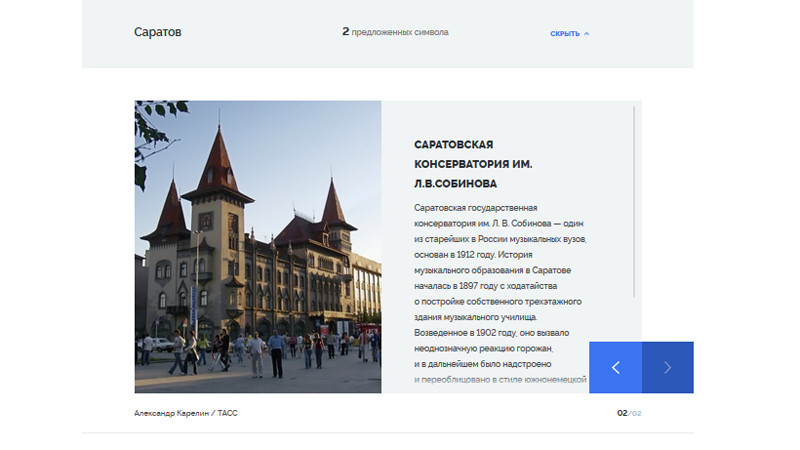
Task: Click the slide counter 02/02
Action: click(628, 413)
